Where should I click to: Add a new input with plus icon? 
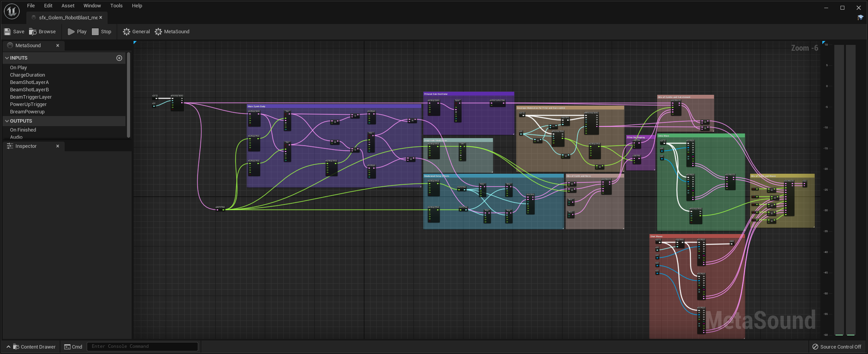click(119, 58)
